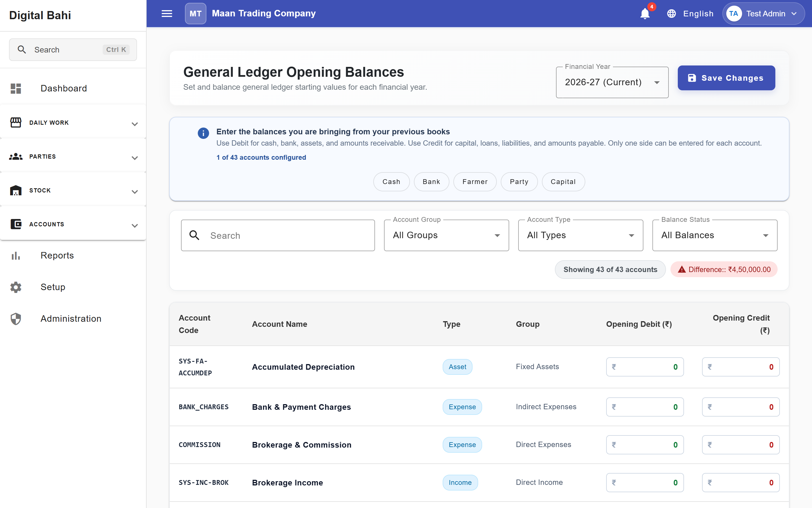Click the Dashboard grid icon
The image size is (812, 508).
[x=16, y=88]
